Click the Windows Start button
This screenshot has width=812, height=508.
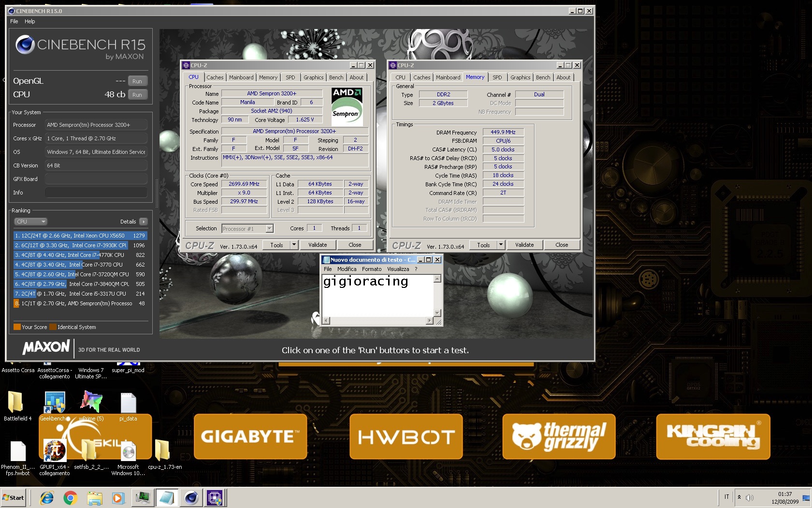pyautogui.click(x=14, y=498)
